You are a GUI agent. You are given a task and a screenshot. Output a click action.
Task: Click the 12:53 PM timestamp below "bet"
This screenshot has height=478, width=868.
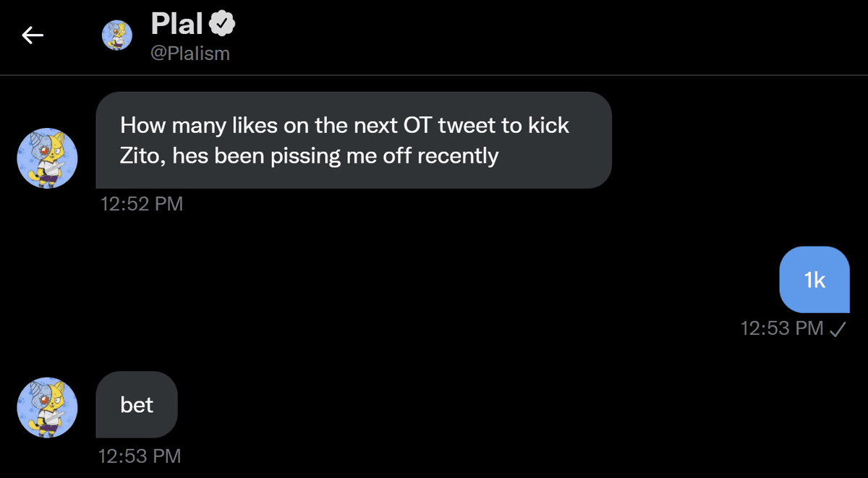140,456
